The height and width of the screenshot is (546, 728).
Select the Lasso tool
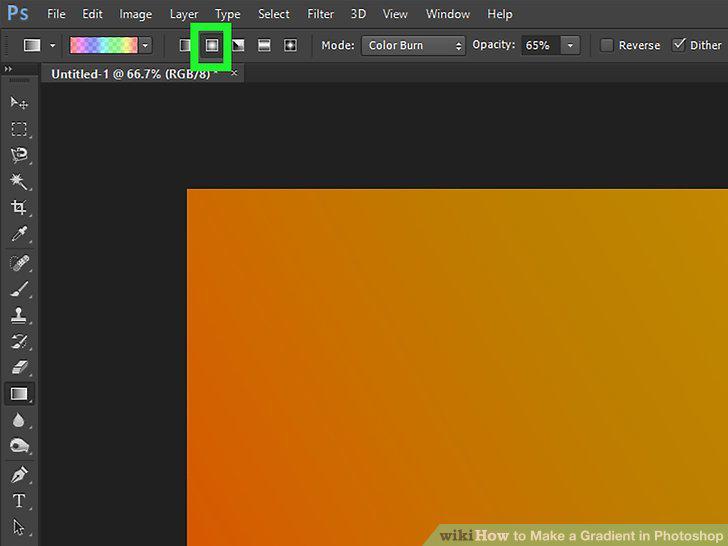pos(19,155)
